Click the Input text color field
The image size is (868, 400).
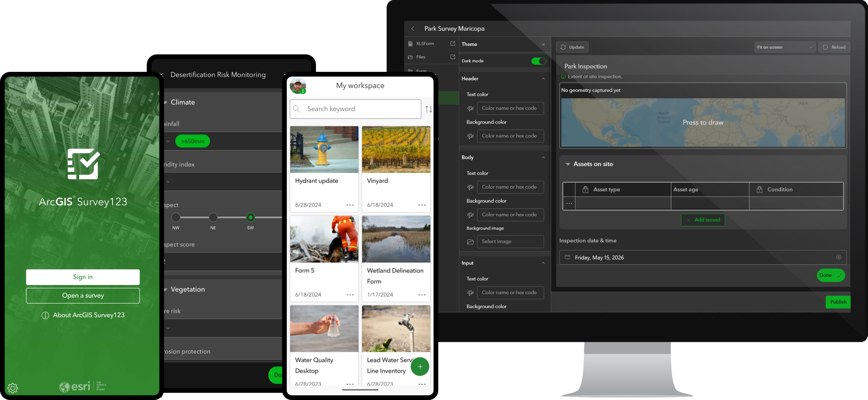pyautogui.click(x=510, y=293)
